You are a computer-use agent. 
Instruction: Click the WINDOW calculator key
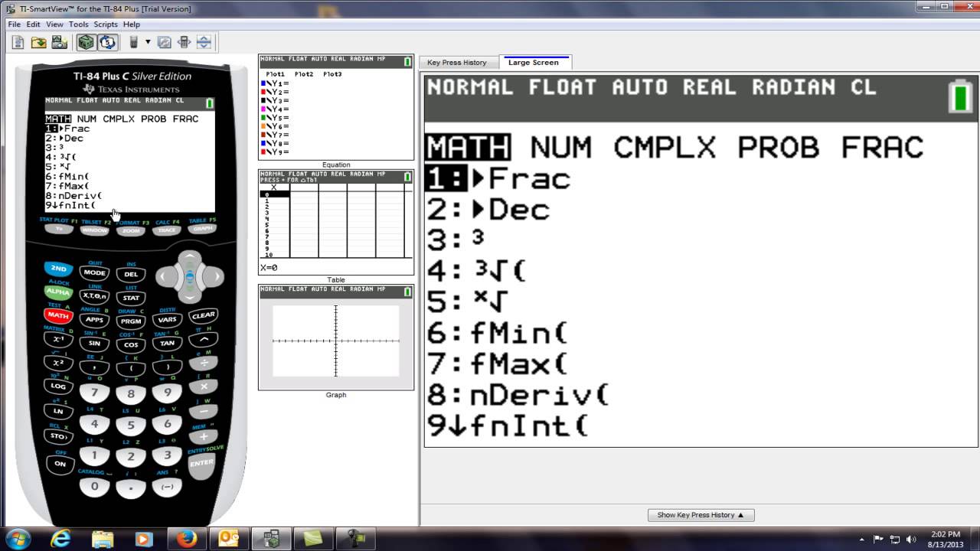(x=95, y=230)
